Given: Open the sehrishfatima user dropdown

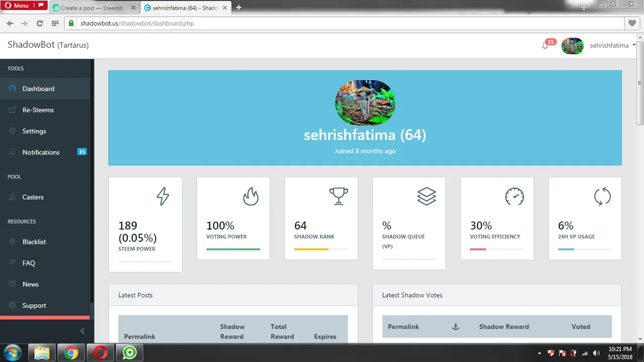Looking at the screenshot, I should point(612,46).
